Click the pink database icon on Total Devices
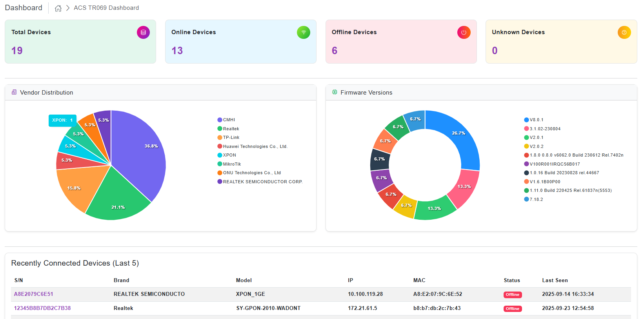644x319 pixels. click(143, 33)
